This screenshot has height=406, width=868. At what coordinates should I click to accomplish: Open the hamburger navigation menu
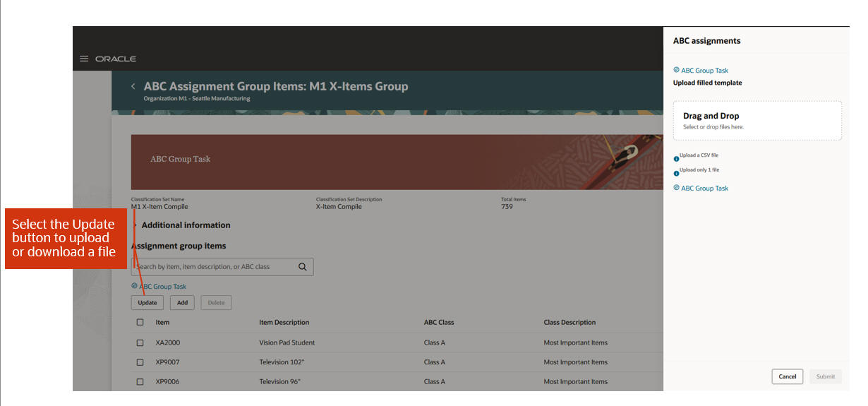click(x=84, y=59)
